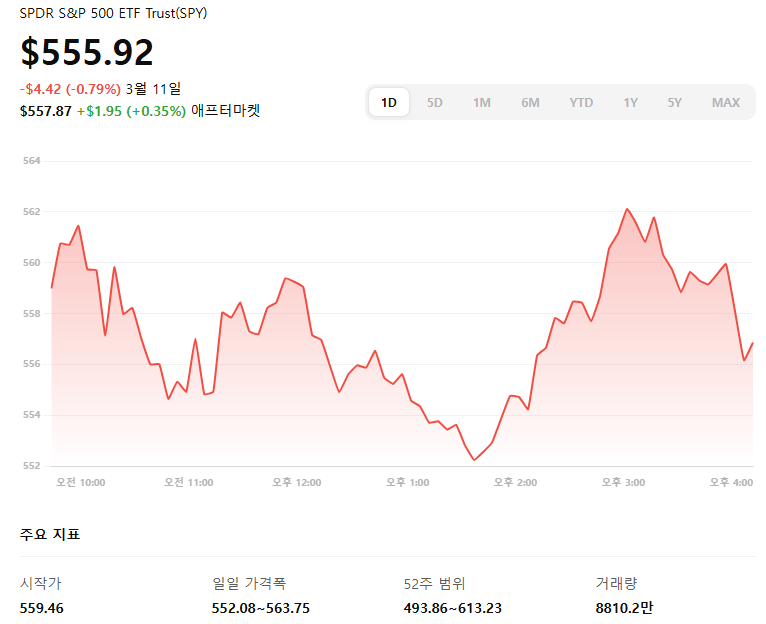766x624 pixels.
Task: Click the 552.08~563.75 daily range value
Action: [x=261, y=608]
